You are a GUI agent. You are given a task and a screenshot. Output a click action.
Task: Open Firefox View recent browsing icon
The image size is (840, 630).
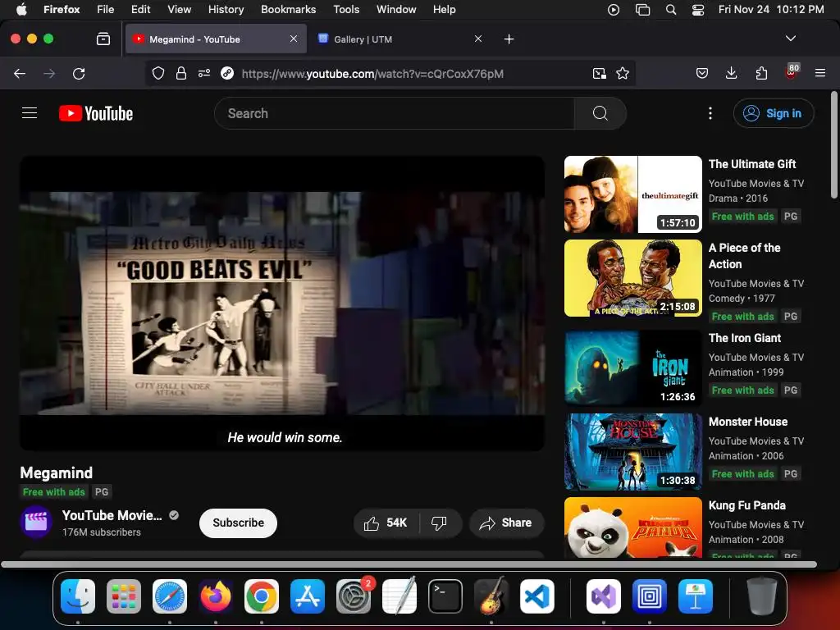click(x=103, y=39)
